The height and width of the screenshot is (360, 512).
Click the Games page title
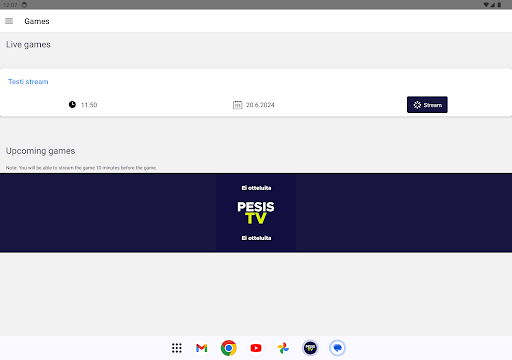click(37, 21)
